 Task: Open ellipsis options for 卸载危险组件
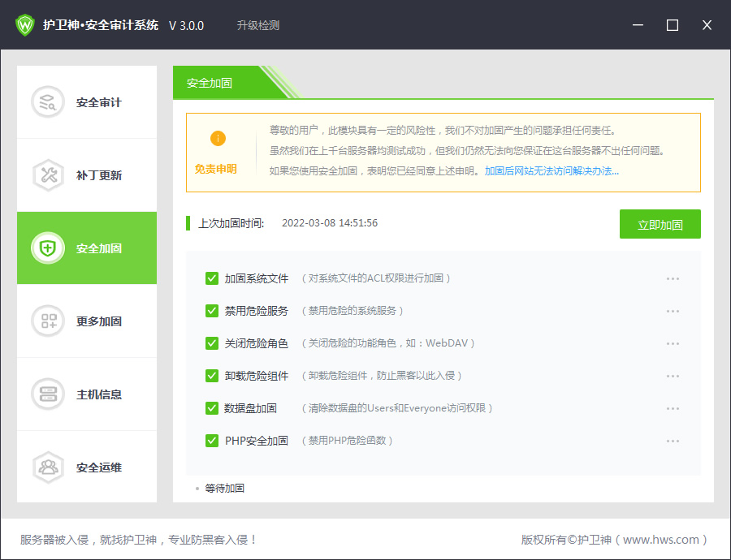(673, 376)
